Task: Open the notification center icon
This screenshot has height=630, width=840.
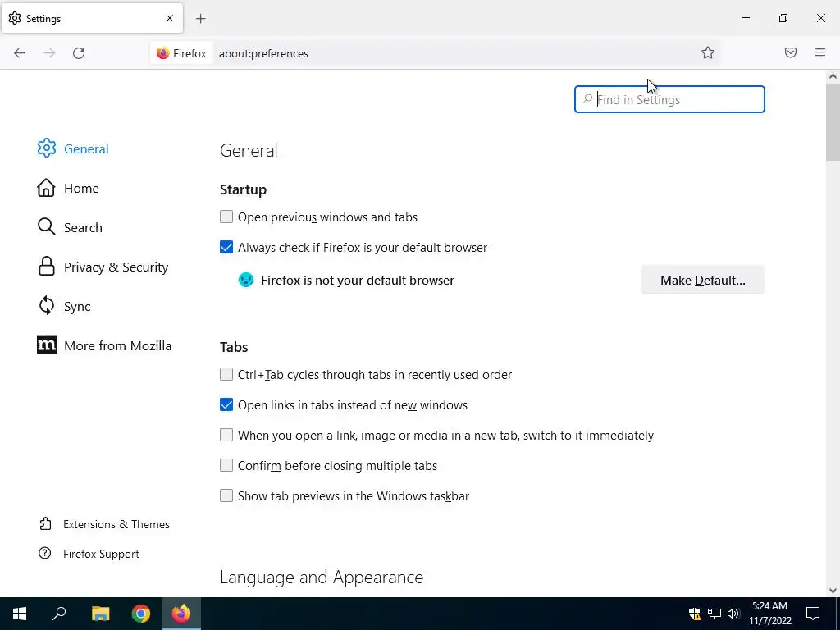Action: 813,614
